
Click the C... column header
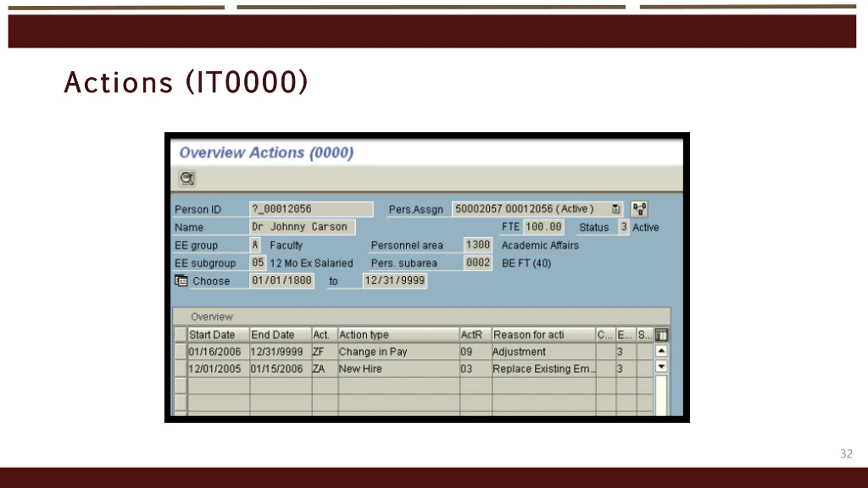(606, 335)
